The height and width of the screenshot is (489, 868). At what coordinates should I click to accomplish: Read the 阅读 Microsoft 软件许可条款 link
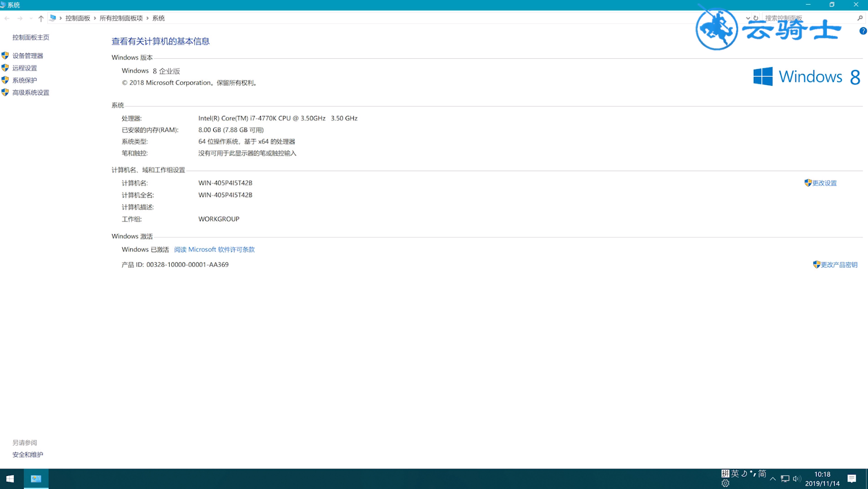tap(214, 249)
